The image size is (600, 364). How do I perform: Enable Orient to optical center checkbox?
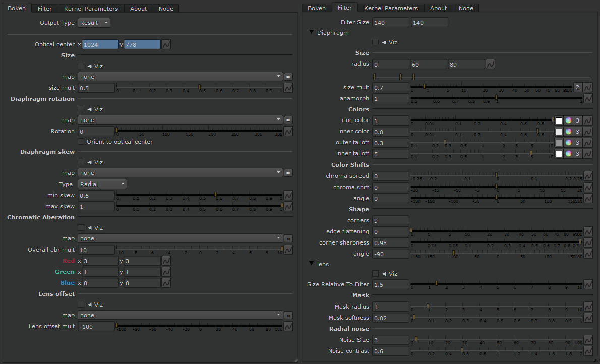(81, 142)
